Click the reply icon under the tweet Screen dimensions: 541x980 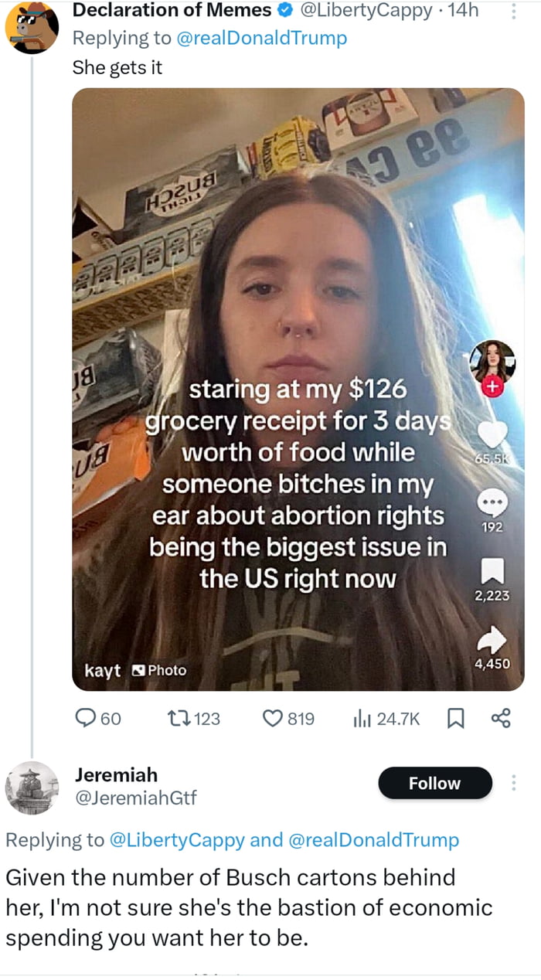pyautogui.click(x=87, y=719)
